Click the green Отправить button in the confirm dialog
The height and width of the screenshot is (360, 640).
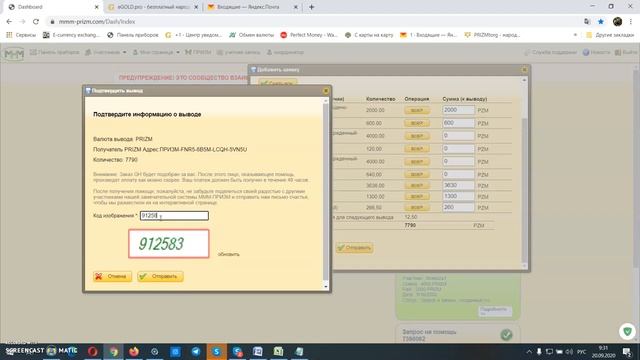[160, 276]
